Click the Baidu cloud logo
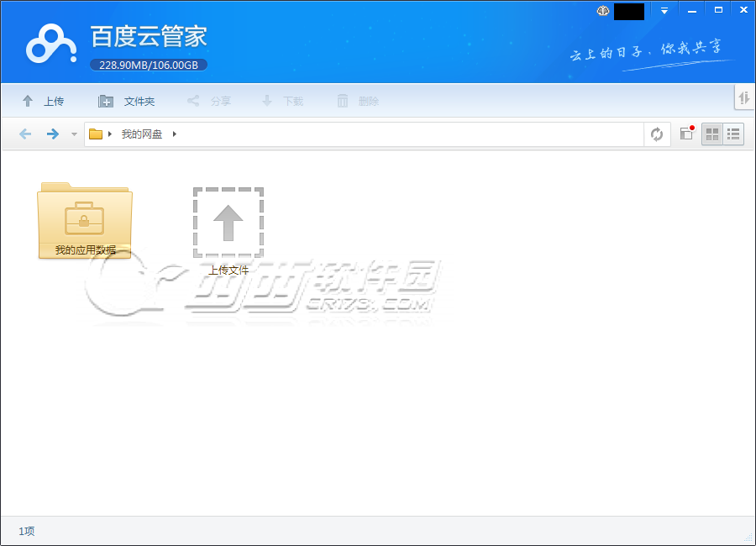This screenshot has width=756, height=546. coord(51,45)
